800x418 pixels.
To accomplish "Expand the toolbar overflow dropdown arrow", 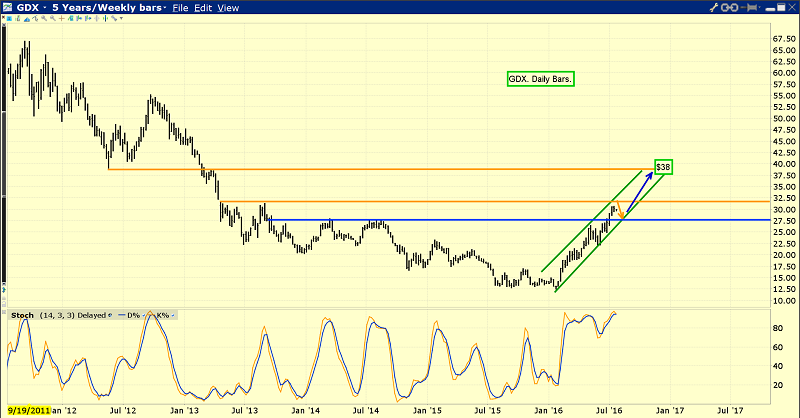I will point(121,18).
